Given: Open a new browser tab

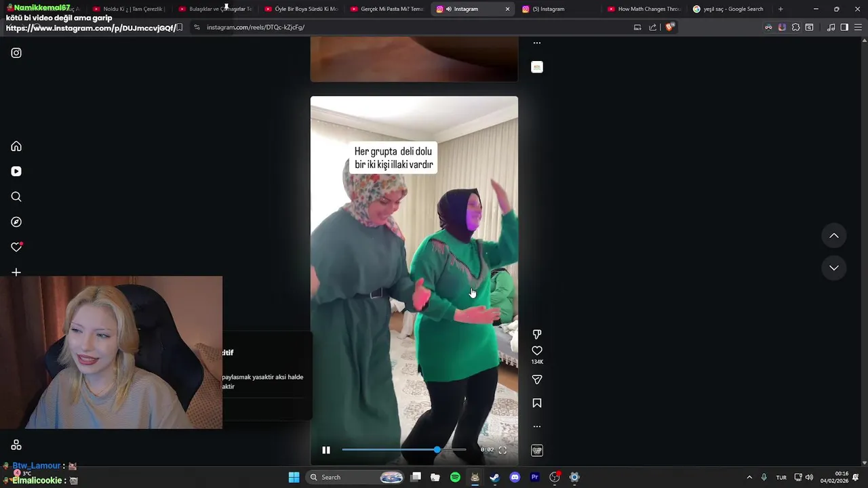Looking at the screenshot, I should coord(781,9).
